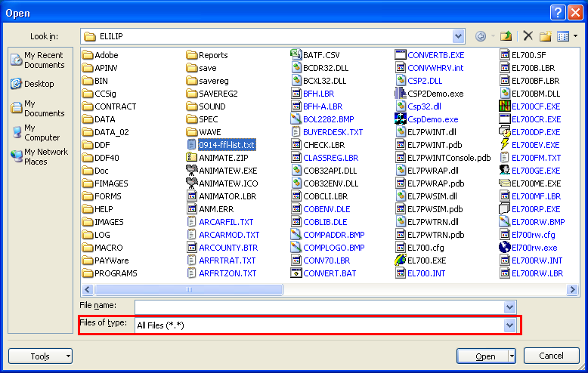Screen dimensions: 588x373
Task: Select the BATF.CSV spreadsheet icon
Action: (x=296, y=54)
